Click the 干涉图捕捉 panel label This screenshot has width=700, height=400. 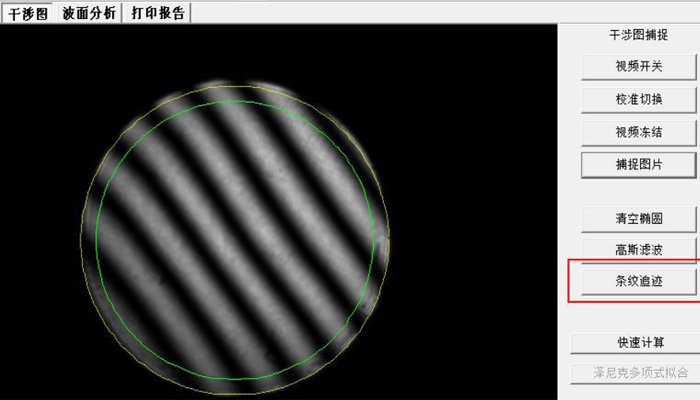click(x=638, y=35)
